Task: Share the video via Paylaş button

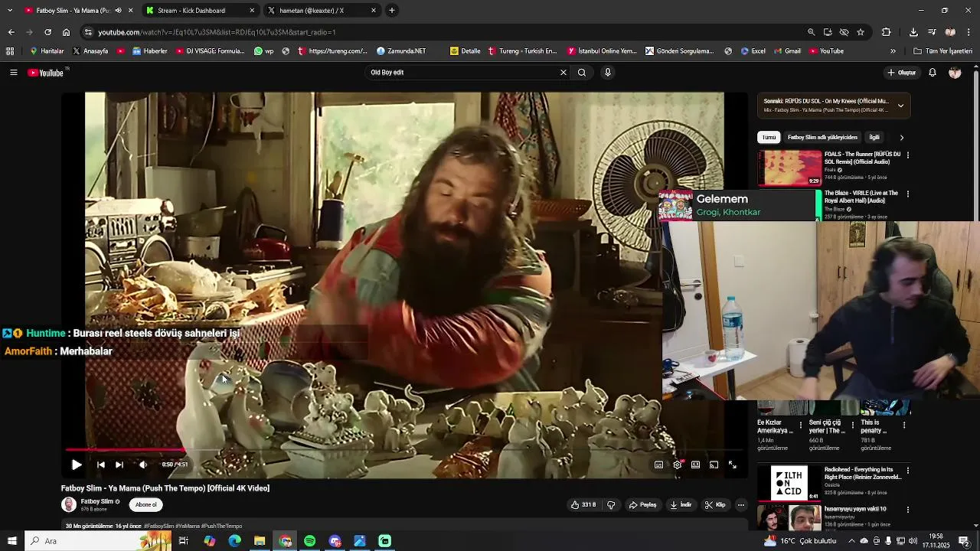Action: coord(643,505)
